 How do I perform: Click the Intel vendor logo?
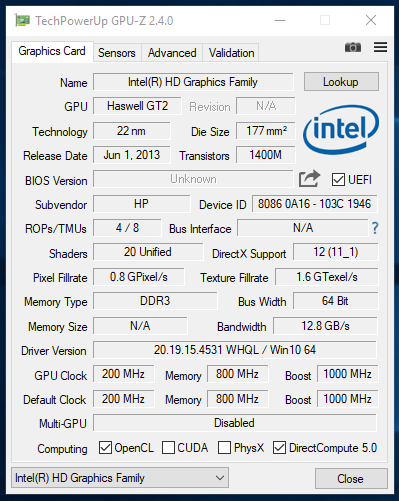tap(341, 129)
